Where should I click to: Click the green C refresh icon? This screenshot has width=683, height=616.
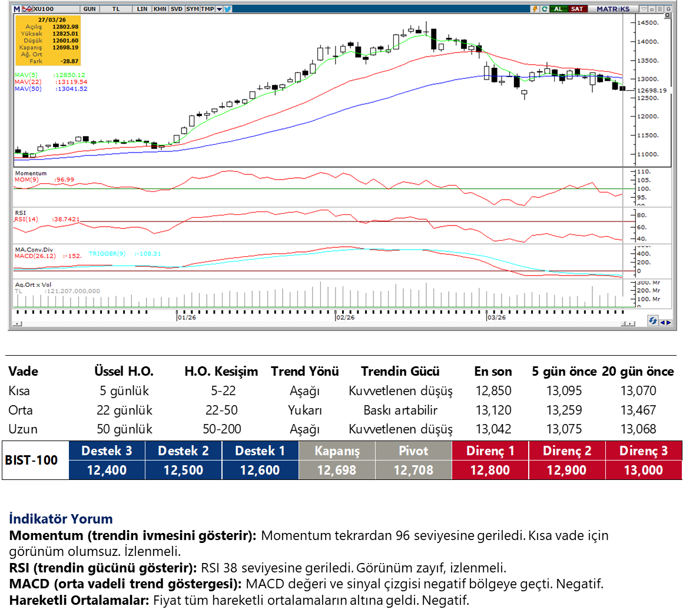(x=544, y=9)
